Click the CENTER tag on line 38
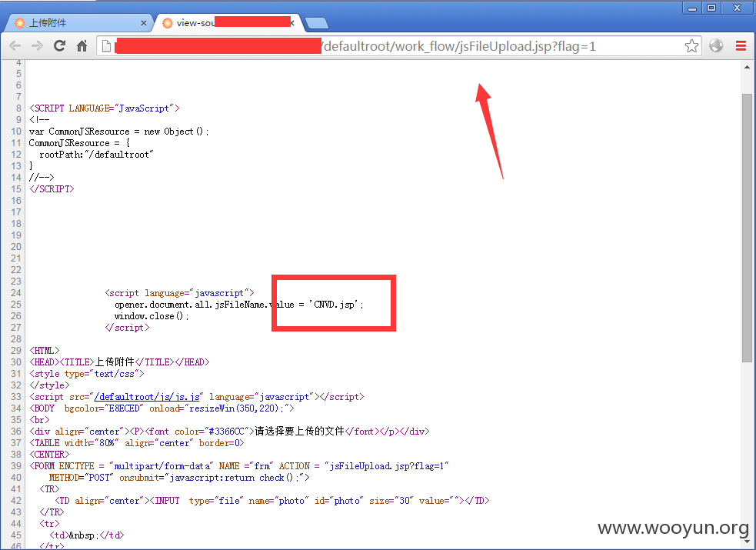This screenshot has width=756, height=550. [x=49, y=454]
